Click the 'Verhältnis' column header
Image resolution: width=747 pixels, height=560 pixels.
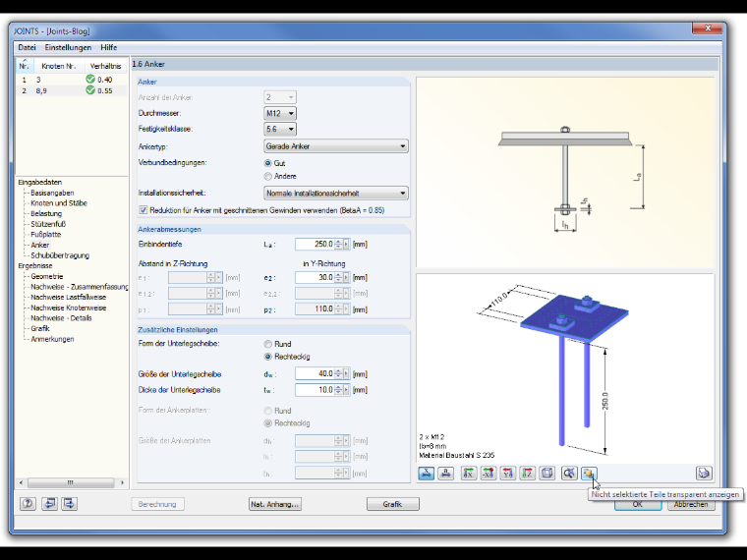[x=105, y=66]
